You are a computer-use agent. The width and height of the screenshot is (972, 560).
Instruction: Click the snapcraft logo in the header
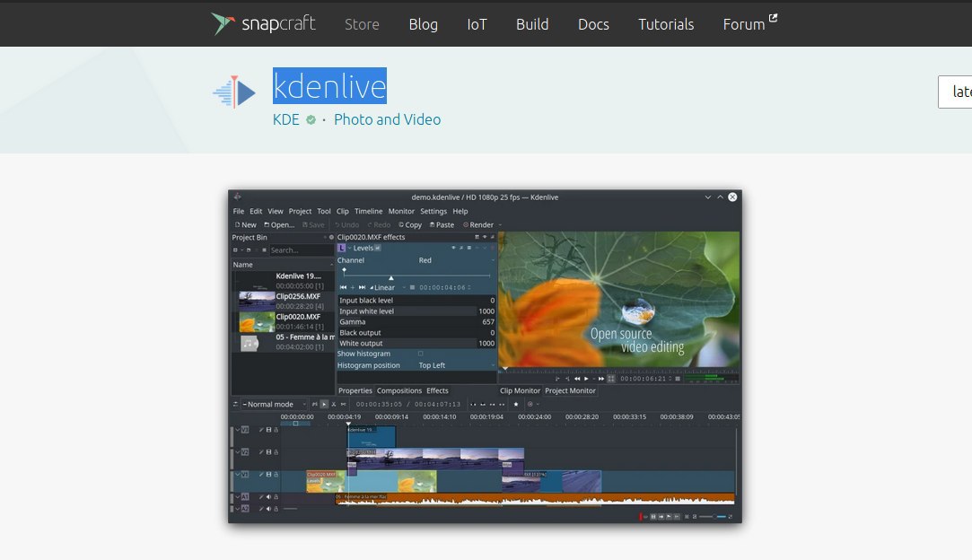coord(263,24)
